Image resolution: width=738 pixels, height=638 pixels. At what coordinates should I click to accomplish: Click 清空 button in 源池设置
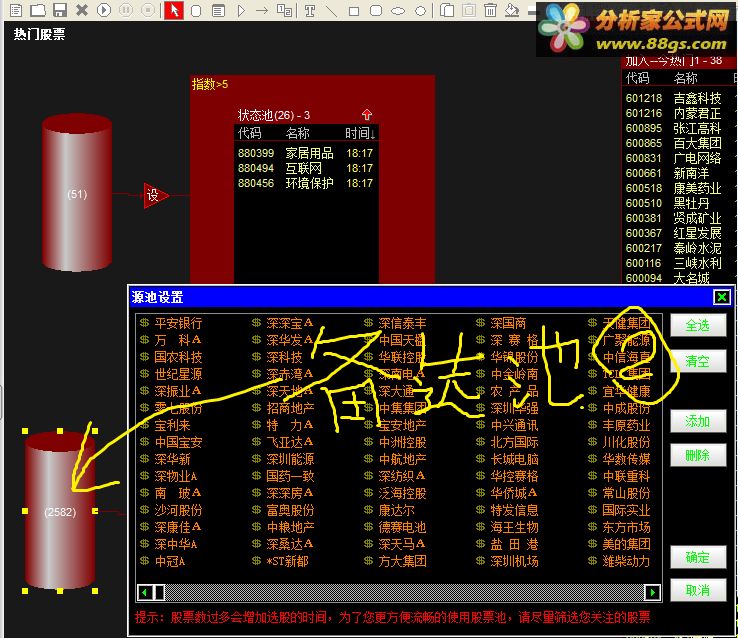[698, 361]
